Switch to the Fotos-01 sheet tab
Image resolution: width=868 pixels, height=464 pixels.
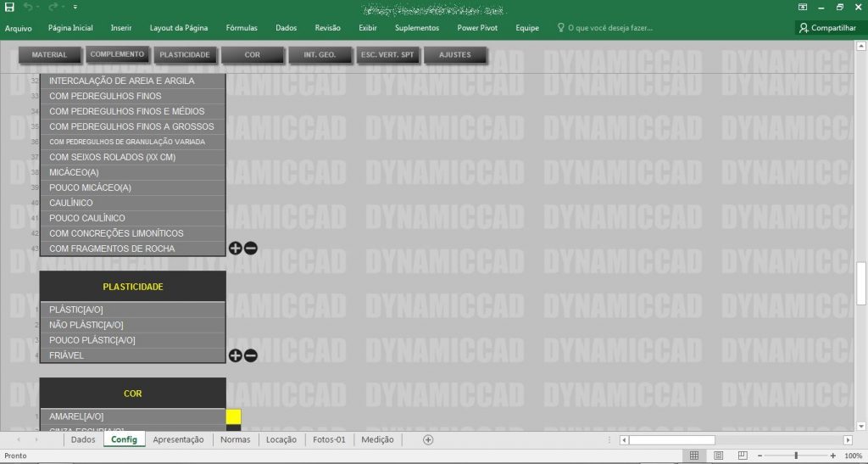[x=329, y=439]
